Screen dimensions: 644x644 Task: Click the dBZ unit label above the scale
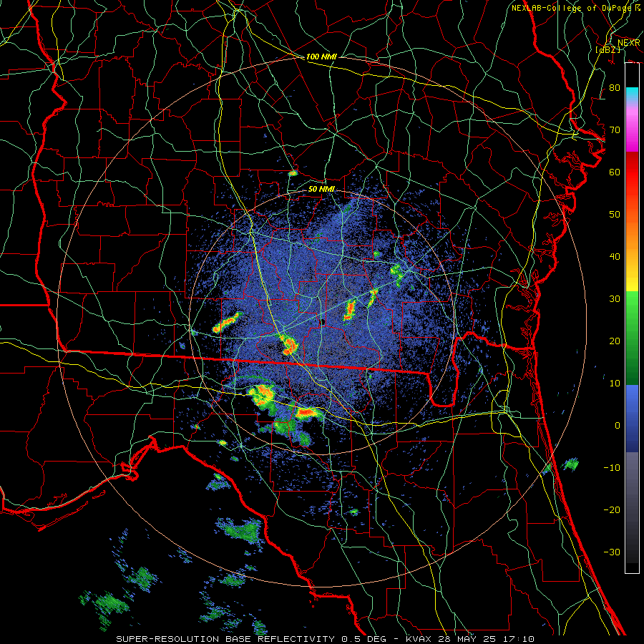pyautogui.click(x=608, y=50)
